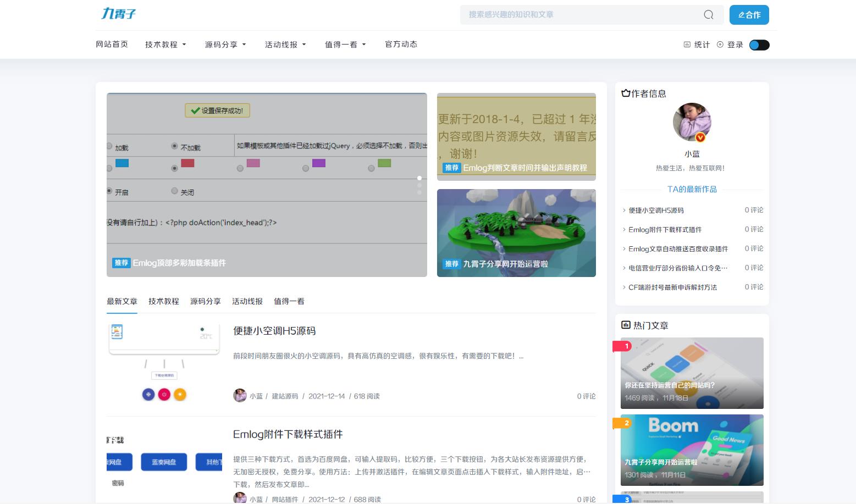This screenshot has height=504, width=856.
Task: Click the circled-plus icon beside 登录
Action: [x=720, y=45]
